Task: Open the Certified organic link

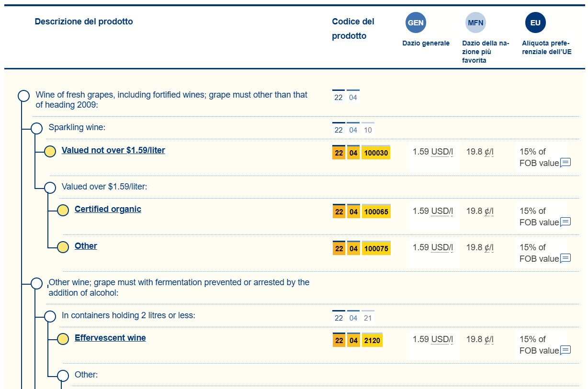Action: point(108,209)
